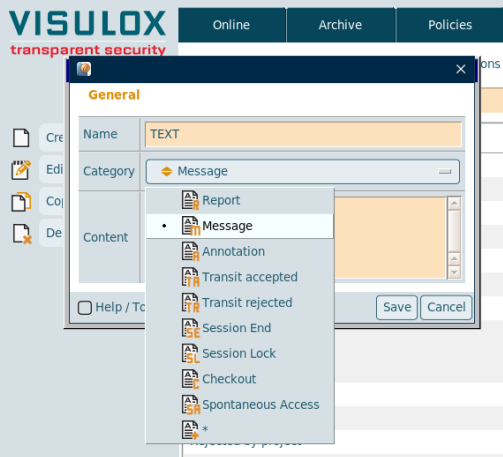Pick the Session End icon
The height and width of the screenshot is (457, 503).
(x=191, y=328)
